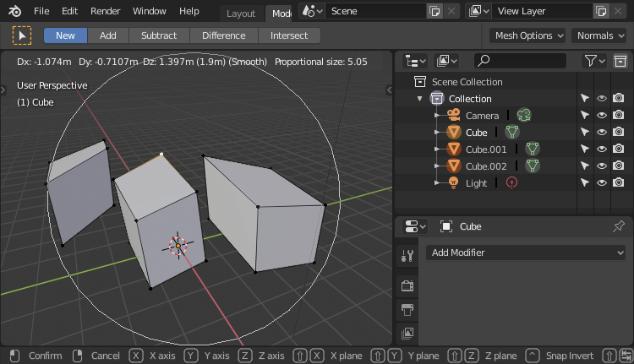This screenshot has width=634, height=364.
Task: Open the outliner editor type dropdown
Action: [x=416, y=61]
